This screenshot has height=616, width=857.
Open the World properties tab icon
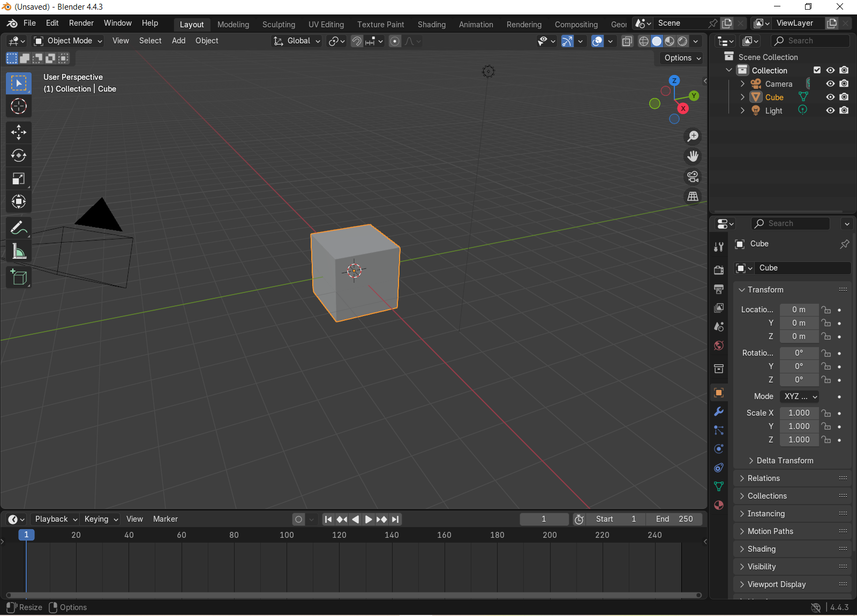(719, 345)
